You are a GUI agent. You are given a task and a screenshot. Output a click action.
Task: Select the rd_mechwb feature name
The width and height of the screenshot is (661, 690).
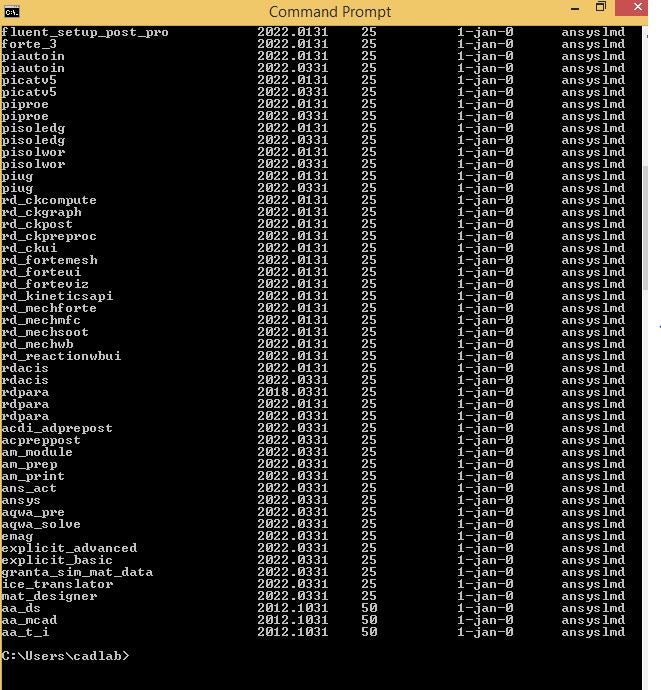(37, 344)
